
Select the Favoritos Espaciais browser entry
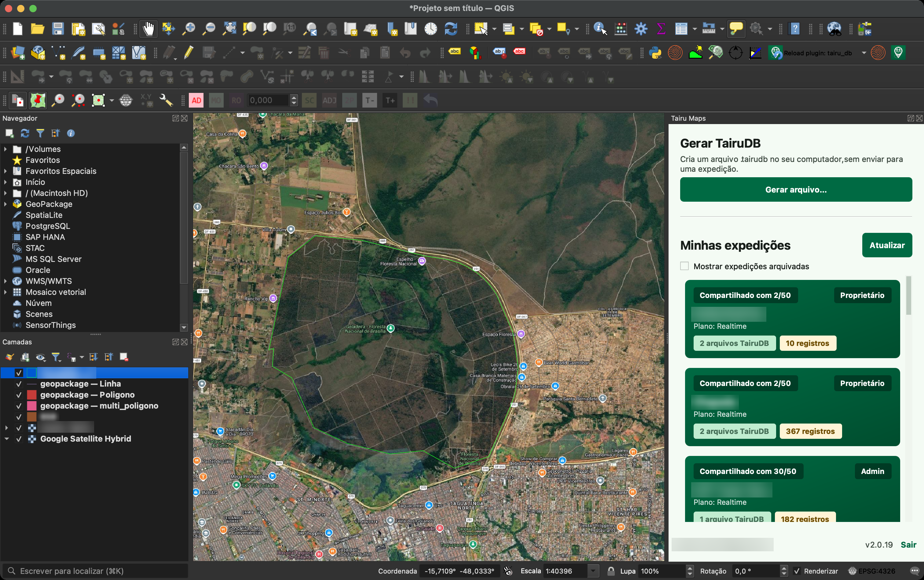(61, 171)
